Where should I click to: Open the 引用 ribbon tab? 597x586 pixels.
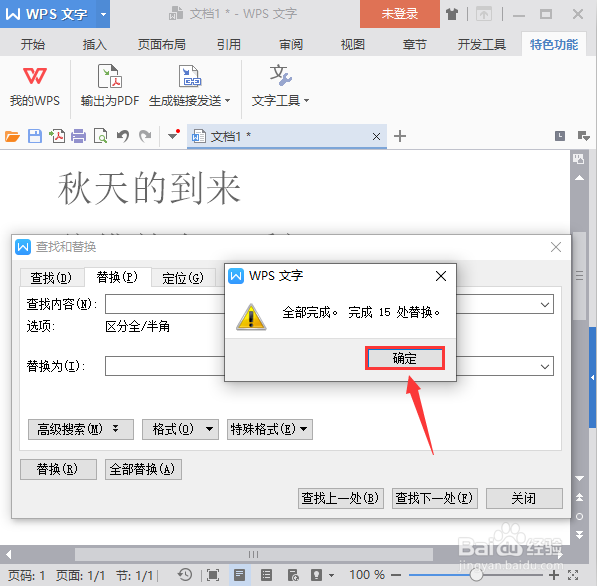click(x=229, y=45)
